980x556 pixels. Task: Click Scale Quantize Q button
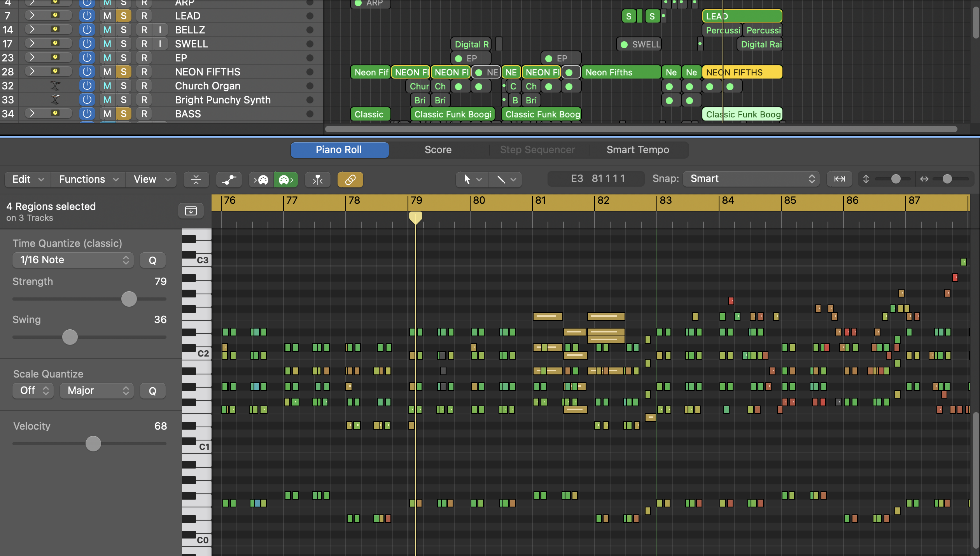pos(152,391)
